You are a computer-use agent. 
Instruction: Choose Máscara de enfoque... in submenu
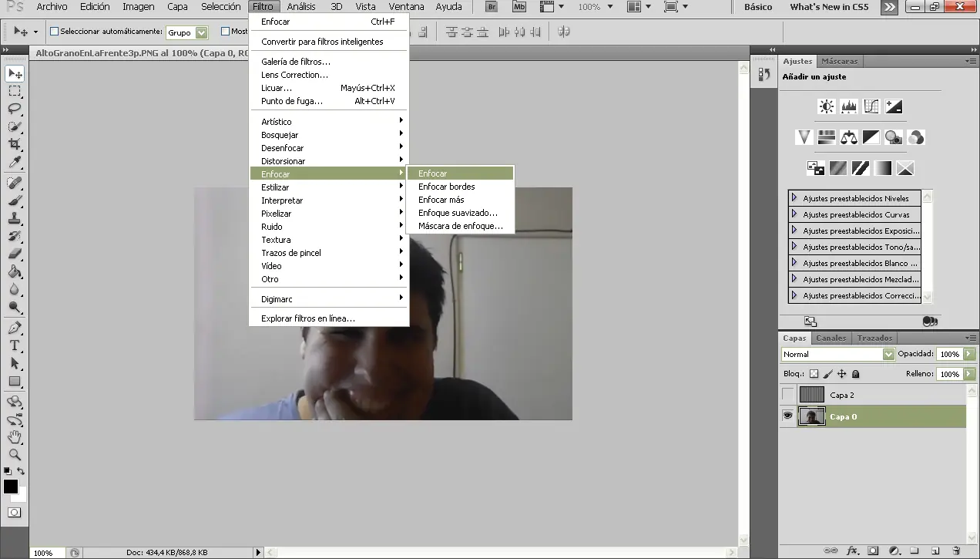pos(459,226)
